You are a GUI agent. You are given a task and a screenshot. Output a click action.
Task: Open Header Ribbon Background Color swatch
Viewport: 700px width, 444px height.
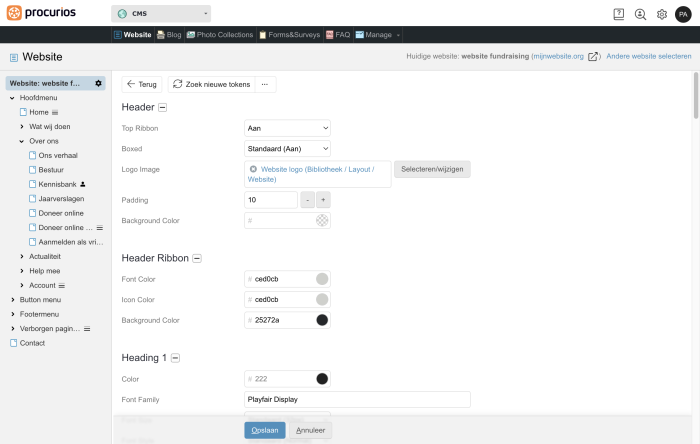[322, 320]
